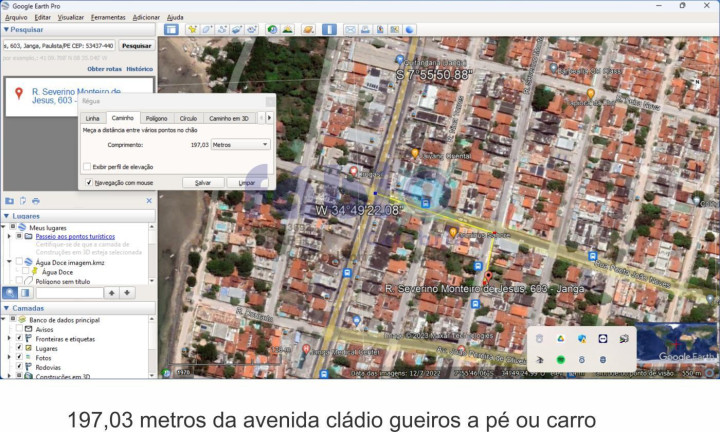
Task: Show historical imagery clock icon
Action: pos(272,29)
